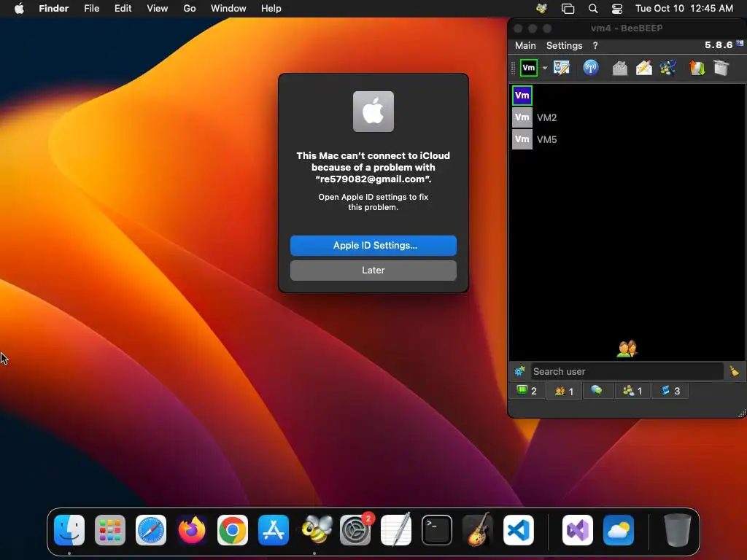Screen dimensions: 747x560
Task: Open Spotlight search in menu bar
Action: tap(593, 9)
